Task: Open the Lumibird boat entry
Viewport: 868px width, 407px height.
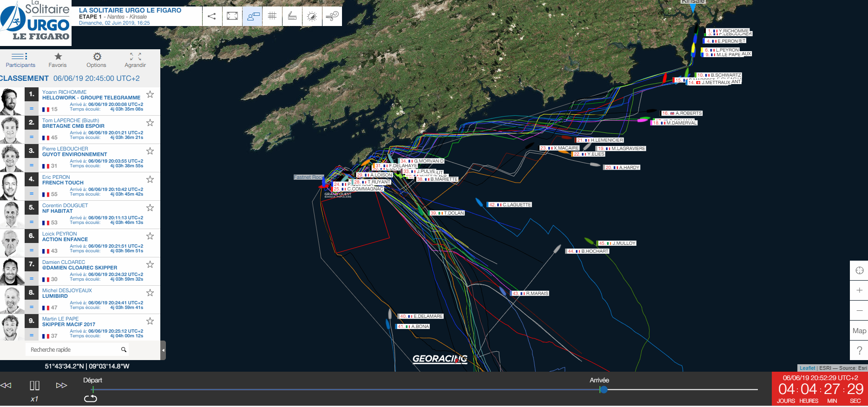Action: pyautogui.click(x=55, y=296)
